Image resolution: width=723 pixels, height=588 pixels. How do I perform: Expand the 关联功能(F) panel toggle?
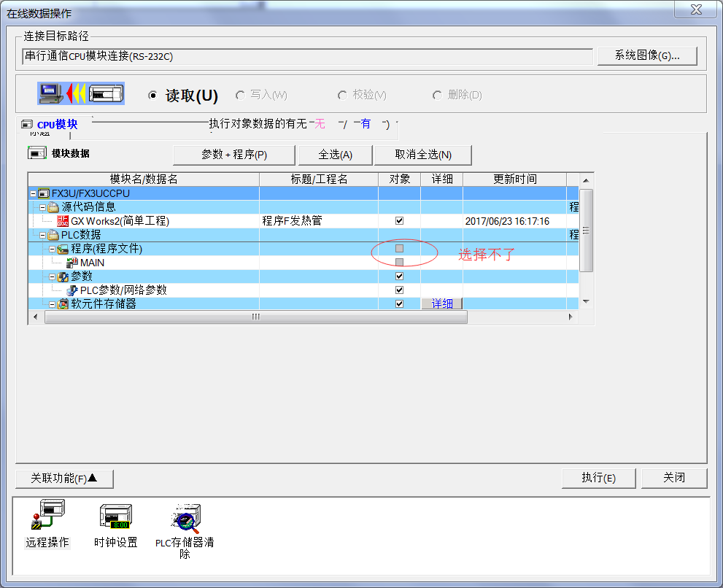pos(64,479)
